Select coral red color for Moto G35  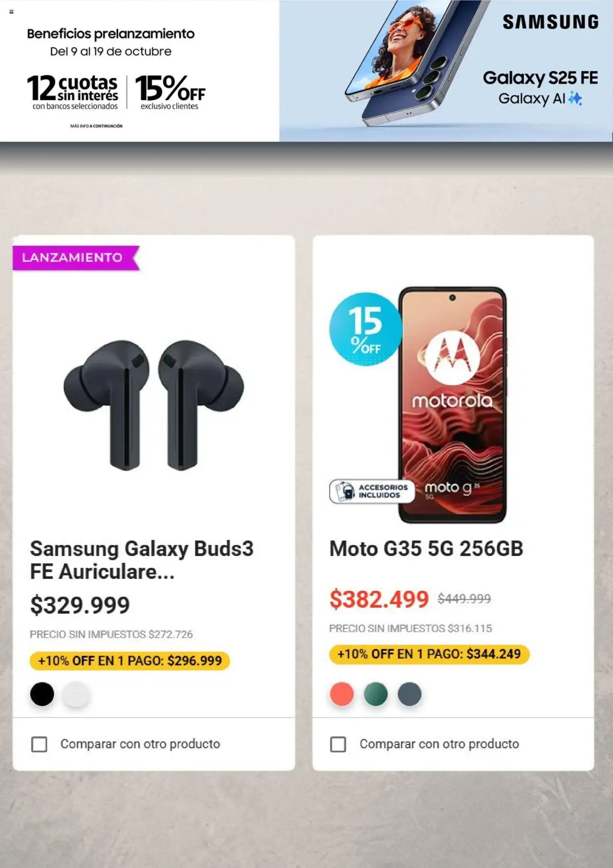(x=342, y=694)
